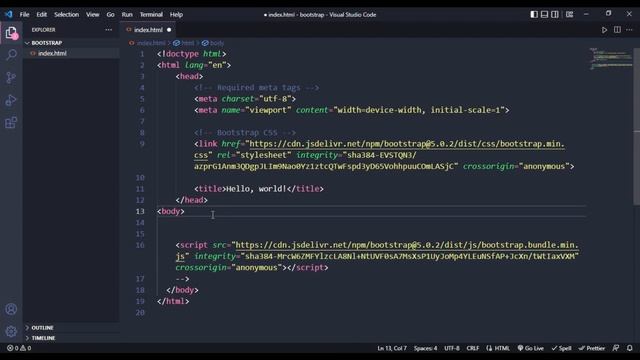Click the doctype html line
Image resolution: width=640 pixels, height=360 pixels.
[x=191, y=54]
